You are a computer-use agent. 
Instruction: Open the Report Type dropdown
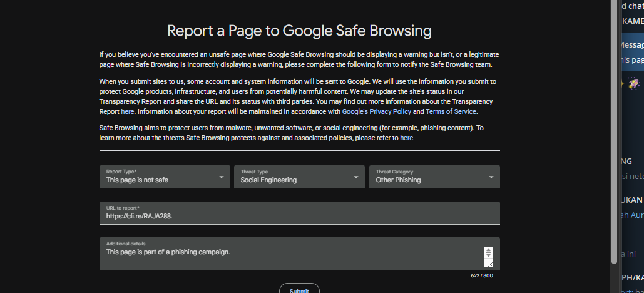coord(164,177)
